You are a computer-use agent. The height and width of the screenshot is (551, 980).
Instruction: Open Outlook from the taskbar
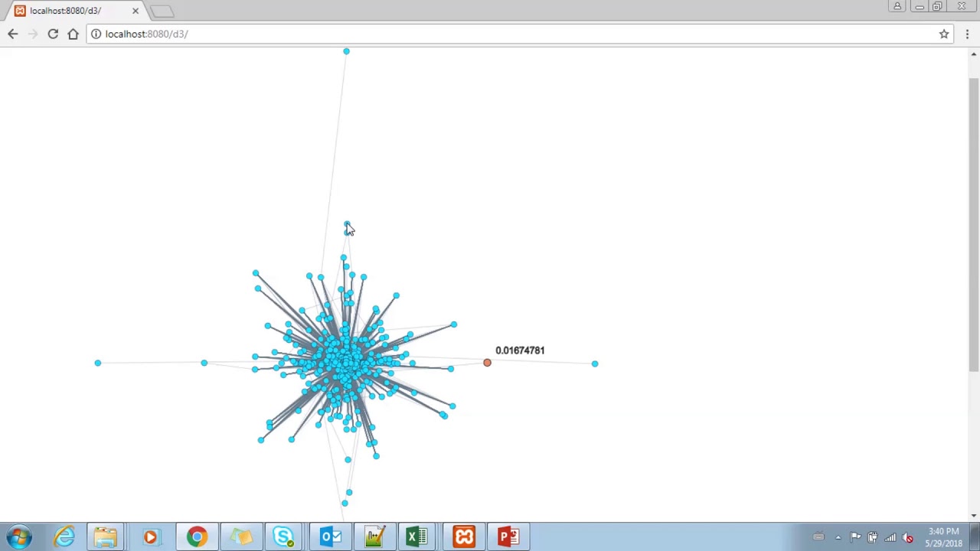330,536
